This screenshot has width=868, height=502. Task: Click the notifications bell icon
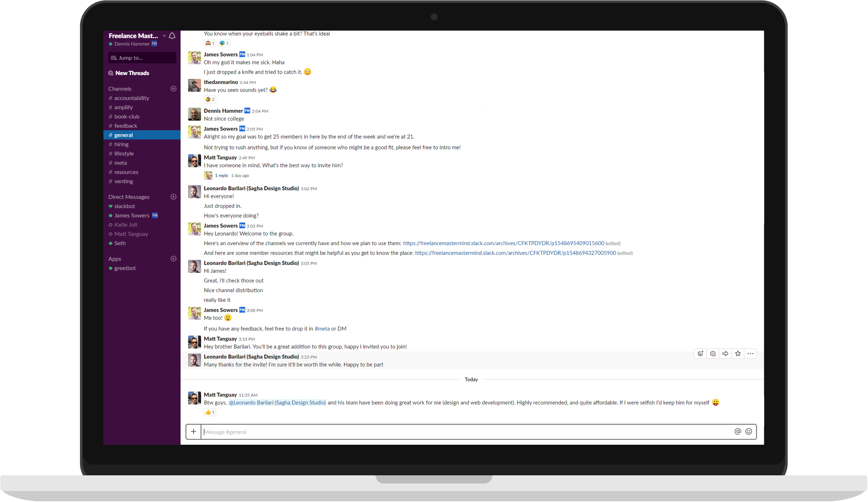tap(172, 36)
